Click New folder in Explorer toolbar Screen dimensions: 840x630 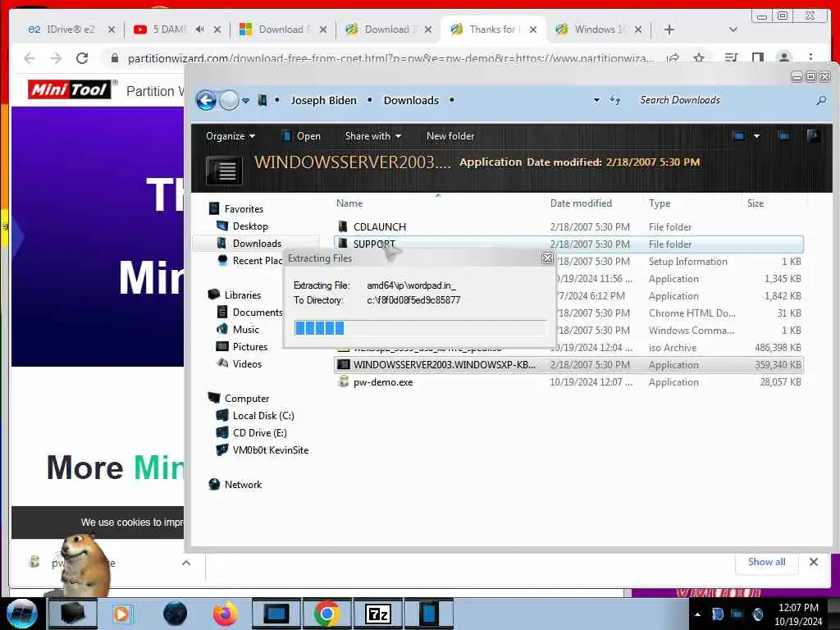point(450,136)
